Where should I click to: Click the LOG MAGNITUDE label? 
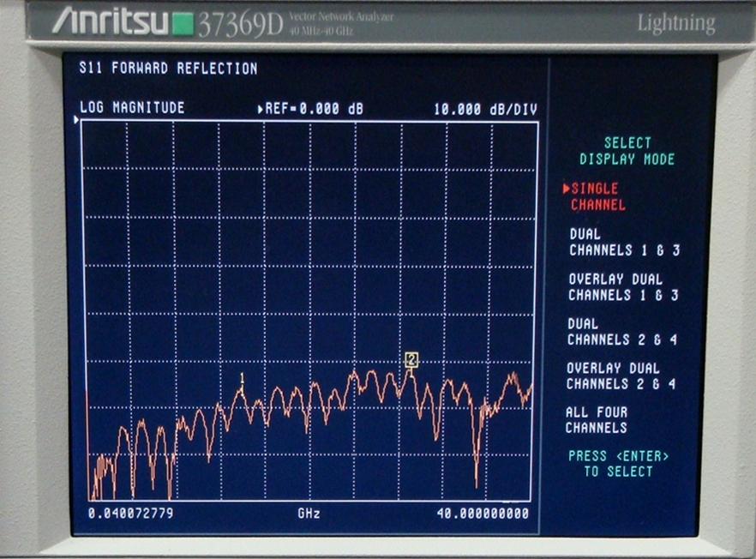tap(132, 107)
